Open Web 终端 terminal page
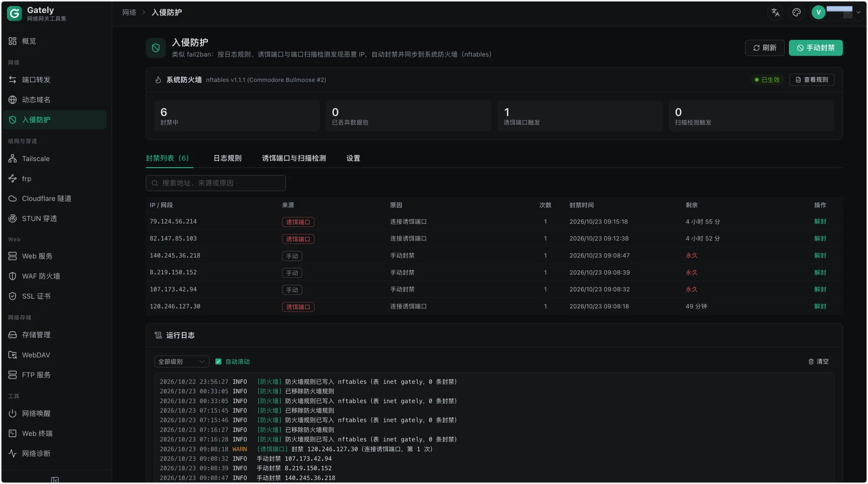868x484 pixels. pyautogui.click(x=55, y=434)
